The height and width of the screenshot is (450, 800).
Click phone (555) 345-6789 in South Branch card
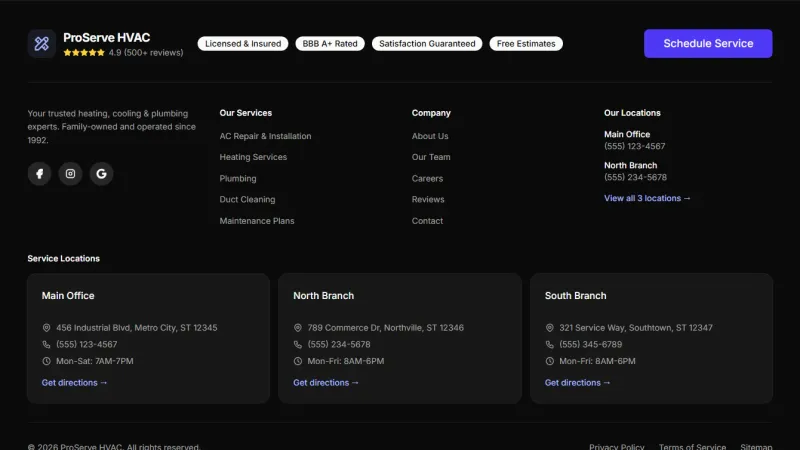(x=591, y=344)
